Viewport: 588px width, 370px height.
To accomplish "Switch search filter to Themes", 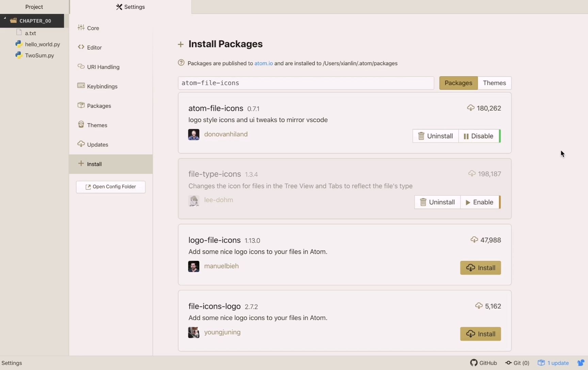I will point(494,83).
